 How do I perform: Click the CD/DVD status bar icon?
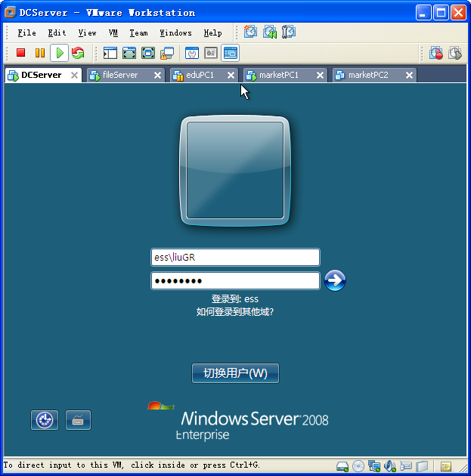358,465
